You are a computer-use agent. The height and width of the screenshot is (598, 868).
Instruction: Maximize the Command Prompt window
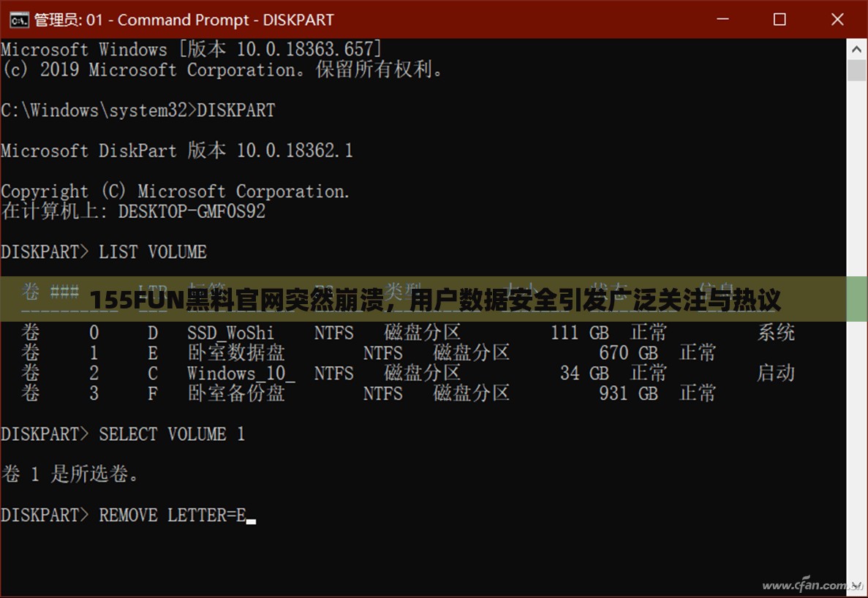tap(780, 19)
